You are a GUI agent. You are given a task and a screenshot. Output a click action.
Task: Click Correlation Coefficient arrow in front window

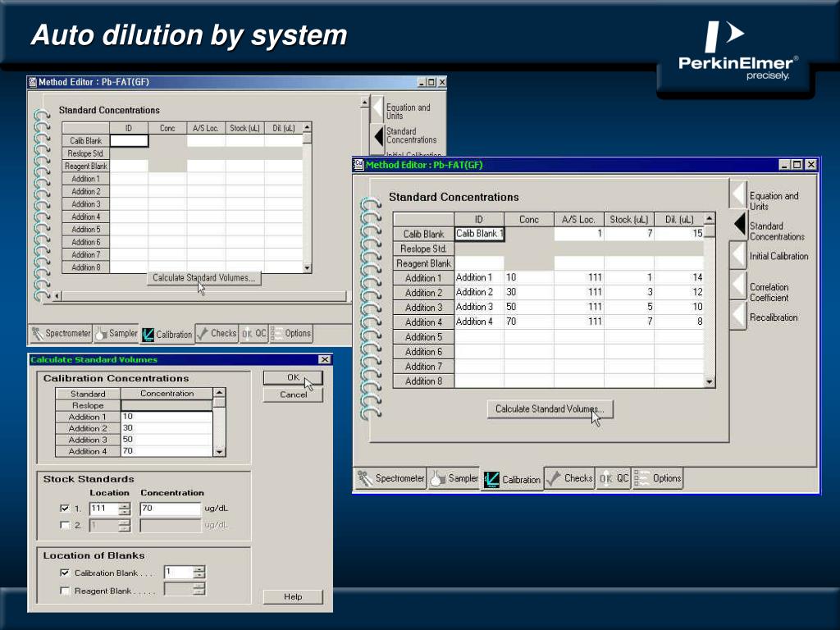point(737,285)
